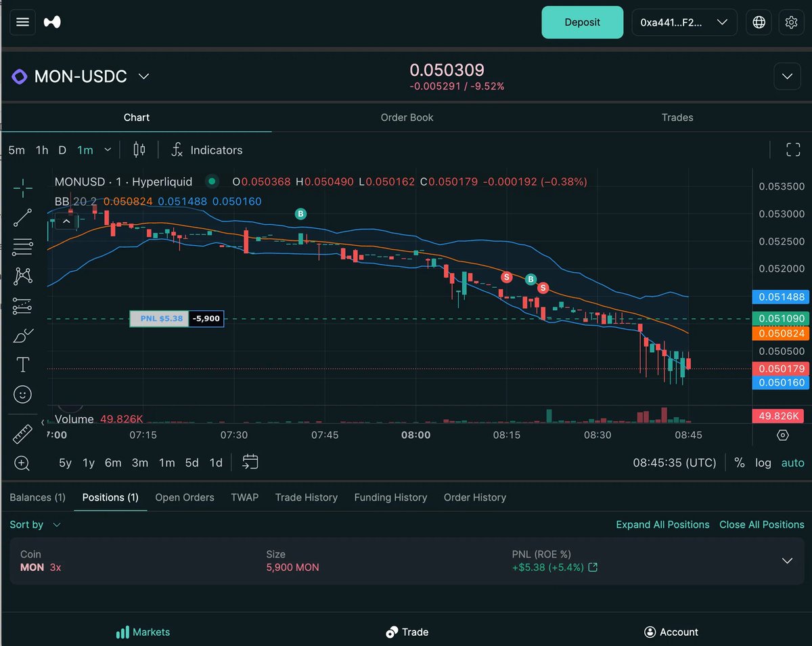Screen dimensions: 812x646
Task: Enable log scale on the price axis
Action: point(763,462)
